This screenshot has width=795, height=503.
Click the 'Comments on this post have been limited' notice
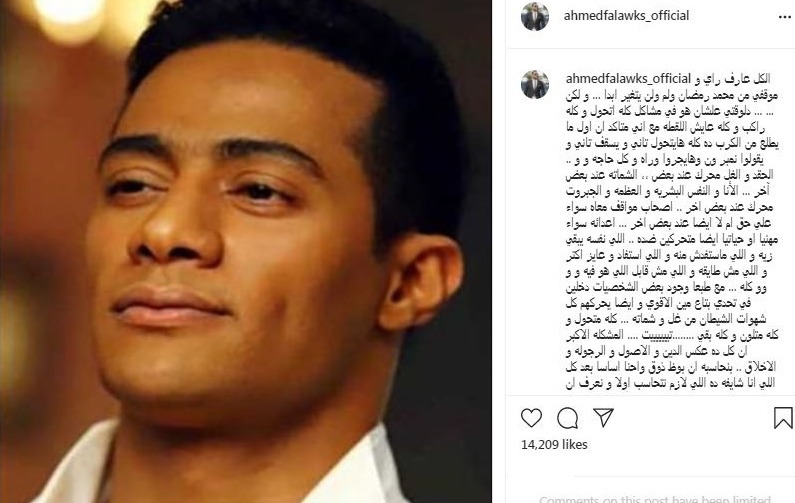click(x=655, y=499)
